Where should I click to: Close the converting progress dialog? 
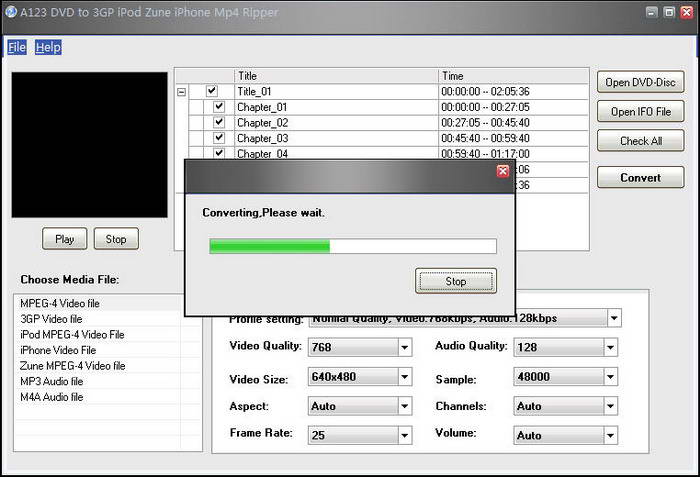[503, 171]
